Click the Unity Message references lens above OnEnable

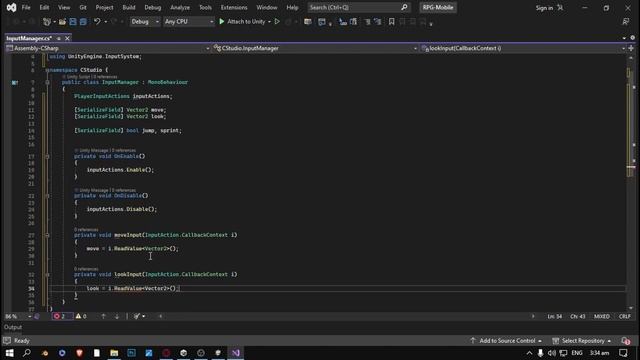coord(105,151)
